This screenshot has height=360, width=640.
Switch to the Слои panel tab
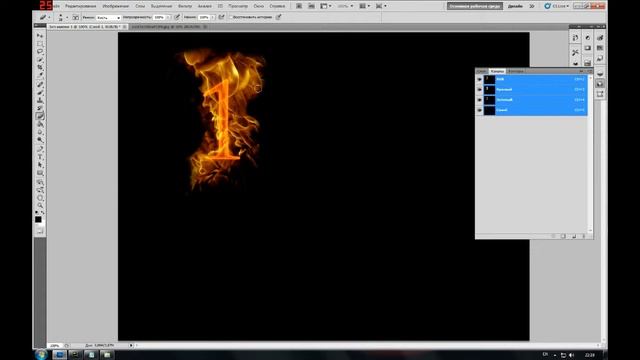[482, 71]
